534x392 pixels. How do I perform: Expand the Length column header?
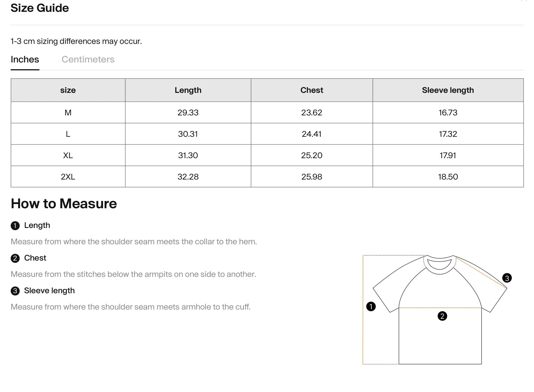tap(188, 90)
